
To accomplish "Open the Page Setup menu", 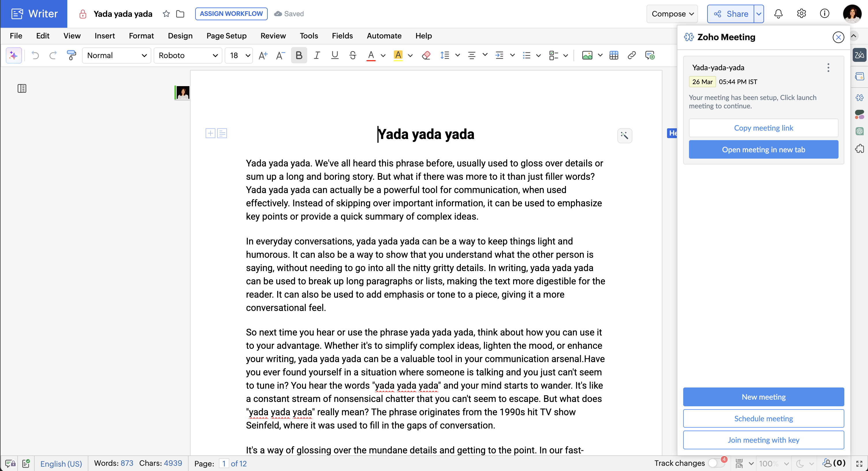I will pyautogui.click(x=226, y=36).
